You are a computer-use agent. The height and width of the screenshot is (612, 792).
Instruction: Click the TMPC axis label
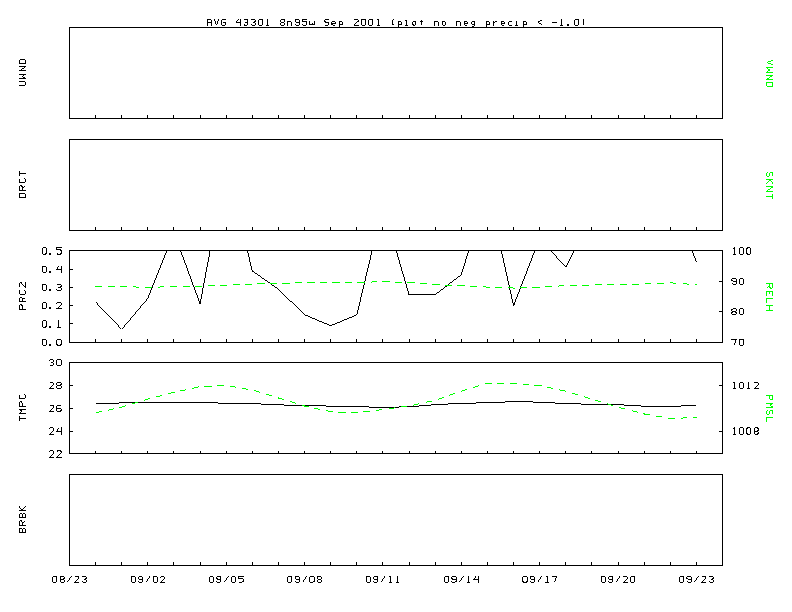click(23, 407)
